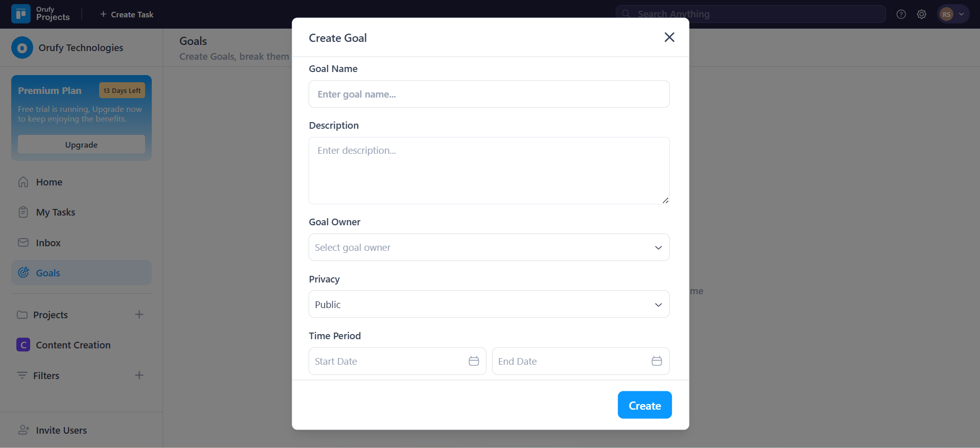Open the Content Creation project icon

pyautogui.click(x=23, y=345)
